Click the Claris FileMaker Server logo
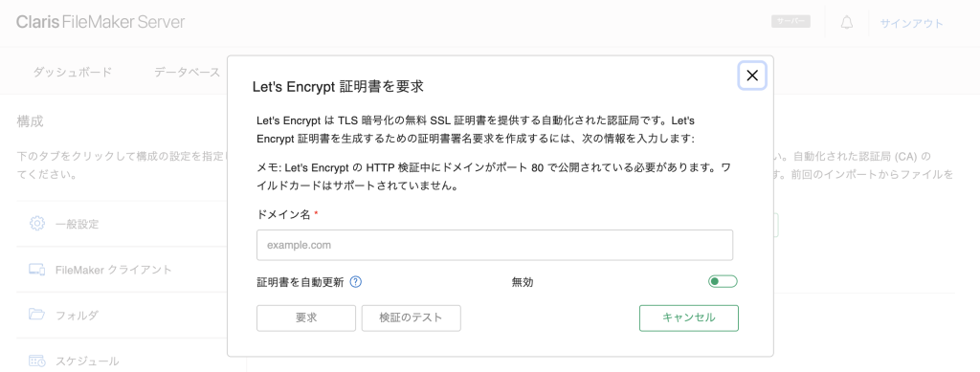The height and width of the screenshot is (372, 980). (100, 22)
